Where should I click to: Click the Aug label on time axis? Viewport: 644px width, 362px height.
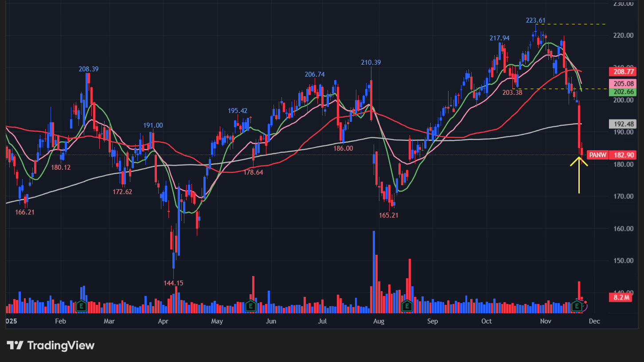(378, 321)
